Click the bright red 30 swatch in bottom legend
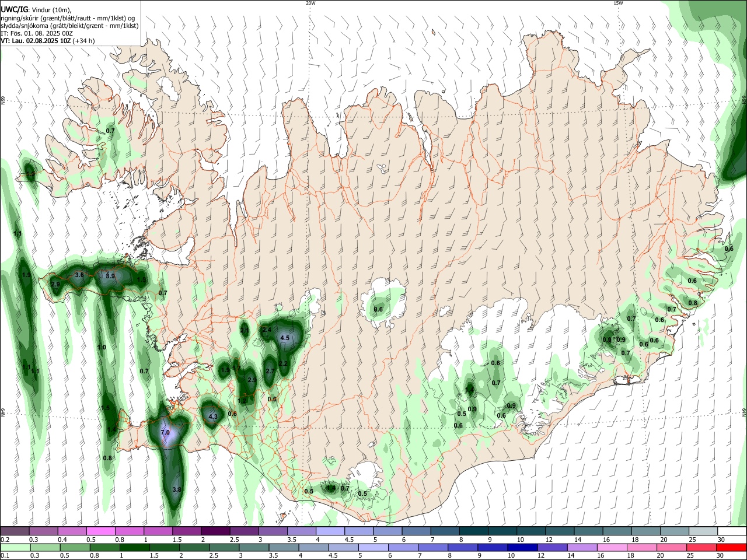 [732, 548]
